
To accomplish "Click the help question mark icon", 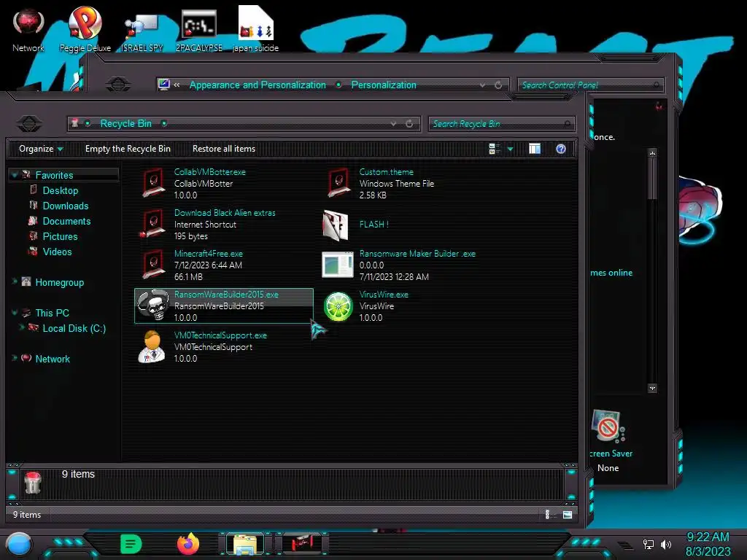I will point(561,149).
